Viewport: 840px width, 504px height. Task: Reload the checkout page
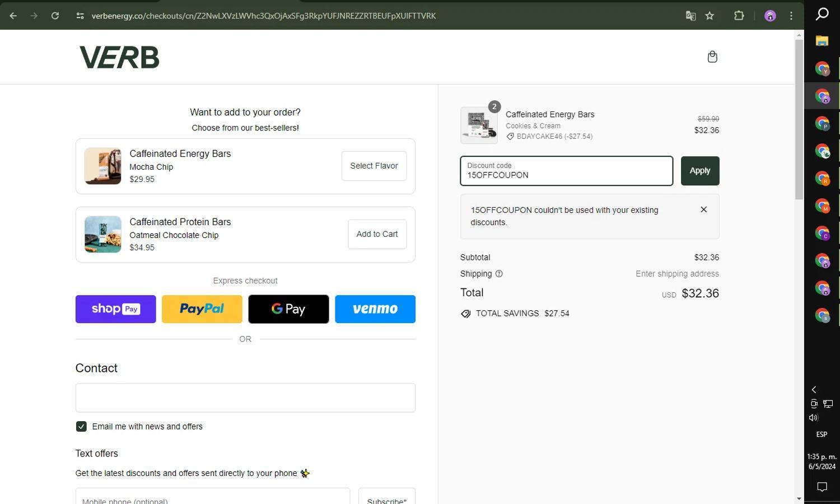tap(55, 16)
